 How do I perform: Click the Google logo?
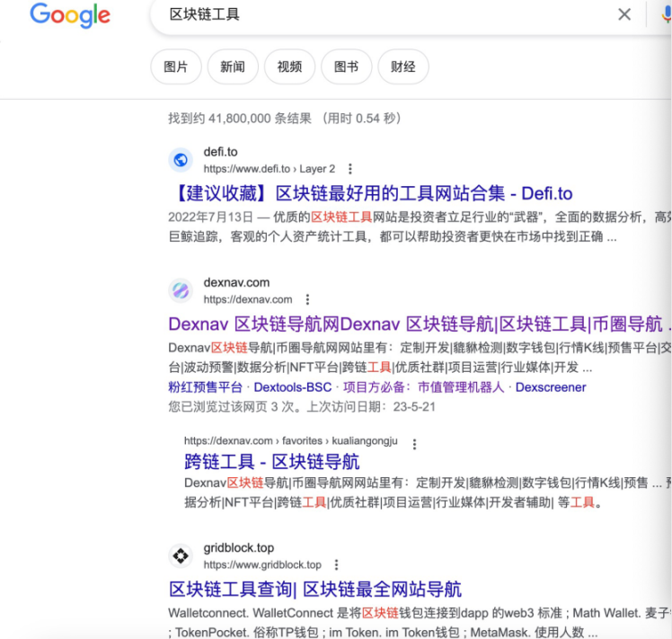tap(70, 15)
